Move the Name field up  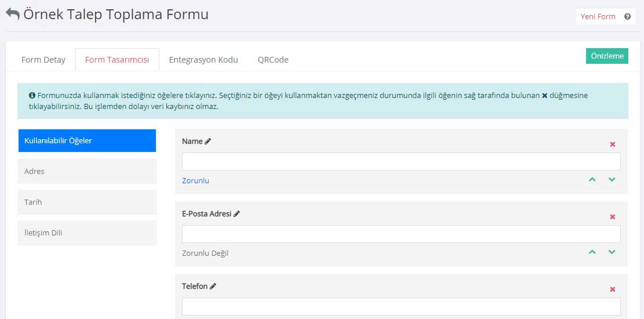(592, 179)
